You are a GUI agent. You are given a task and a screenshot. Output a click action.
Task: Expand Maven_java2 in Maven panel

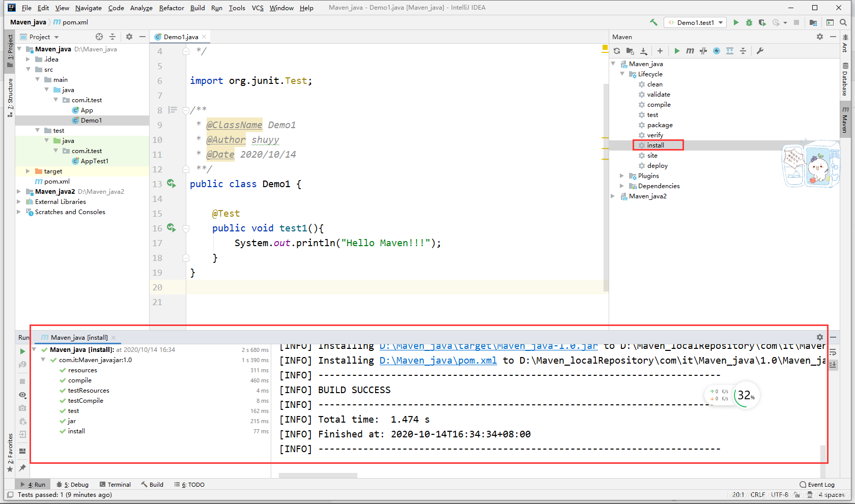tap(613, 196)
